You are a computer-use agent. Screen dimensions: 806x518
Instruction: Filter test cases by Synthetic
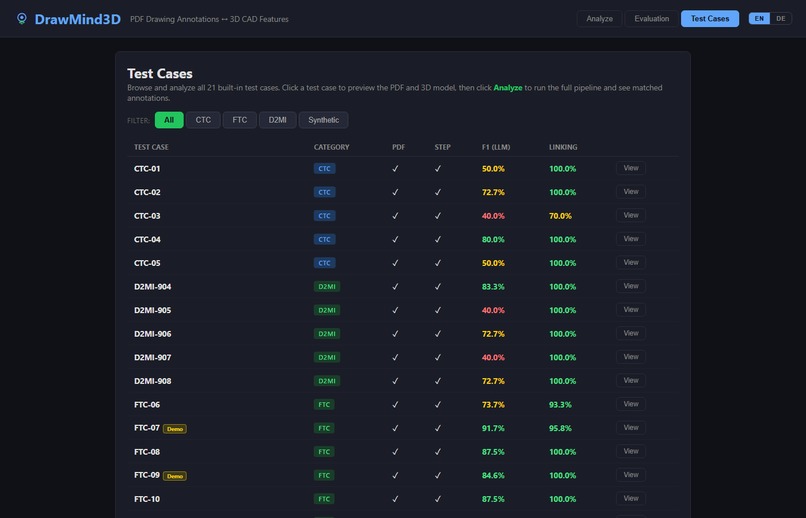[x=323, y=120]
